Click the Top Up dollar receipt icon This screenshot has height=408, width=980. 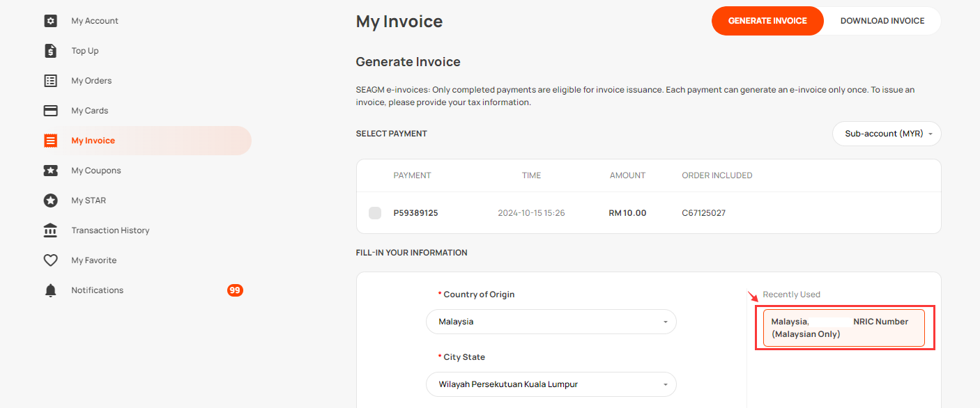[x=50, y=51]
